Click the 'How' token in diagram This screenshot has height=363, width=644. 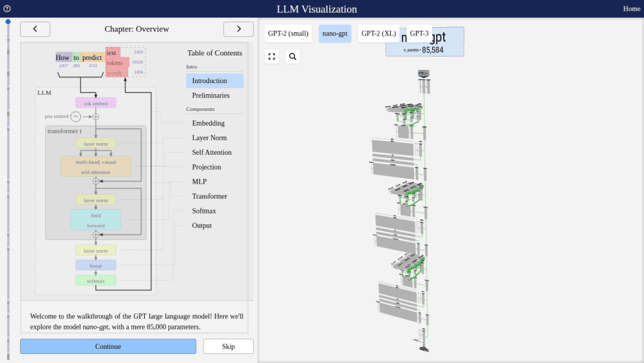coord(63,57)
